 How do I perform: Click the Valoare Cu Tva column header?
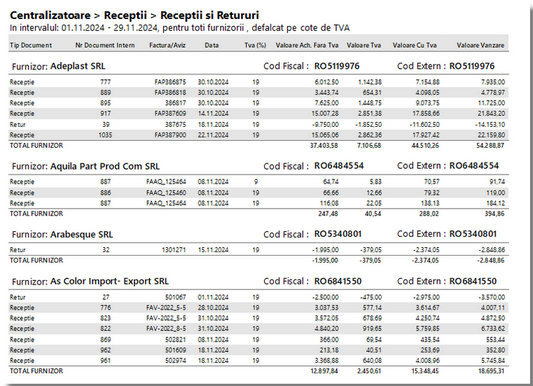pos(415,45)
